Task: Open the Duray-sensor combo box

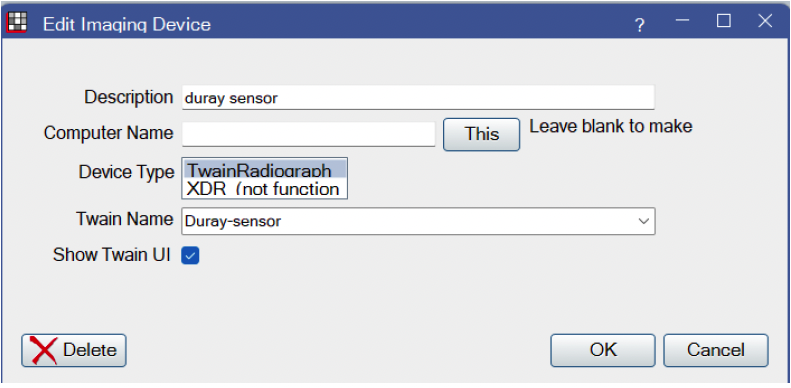Action: (x=418, y=221)
